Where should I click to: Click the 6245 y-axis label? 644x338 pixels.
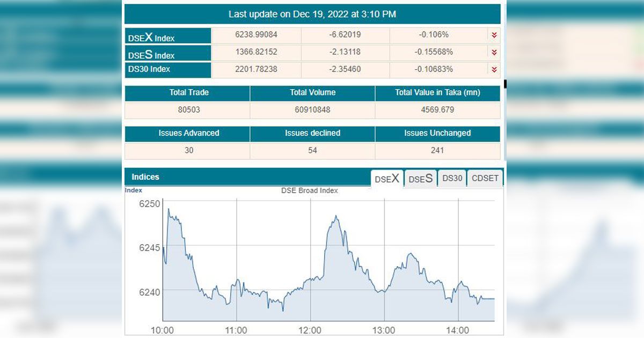[x=150, y=248]
